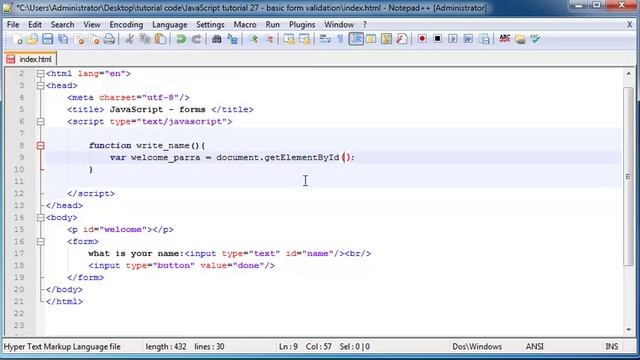Screen dimensions: 640x360
Task: Click the Copy toolbar icon
Action: point(145,39)
